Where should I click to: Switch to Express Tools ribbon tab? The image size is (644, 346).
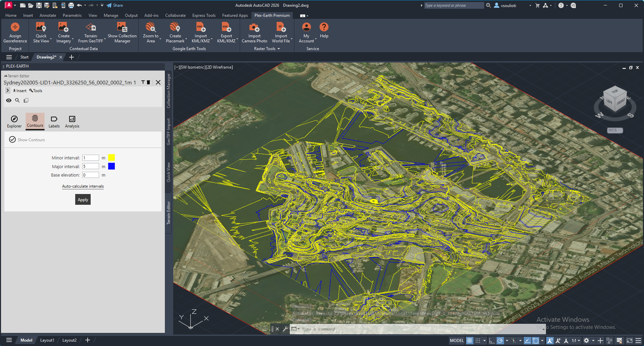tap(204, 15)
